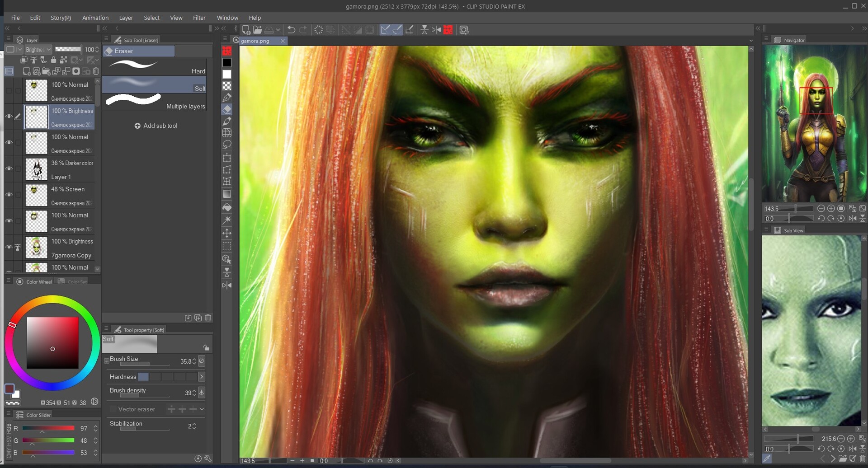This screenshot has height=468, width=868.
Task: Switch to the Color Slider tab
Action: 38,414
